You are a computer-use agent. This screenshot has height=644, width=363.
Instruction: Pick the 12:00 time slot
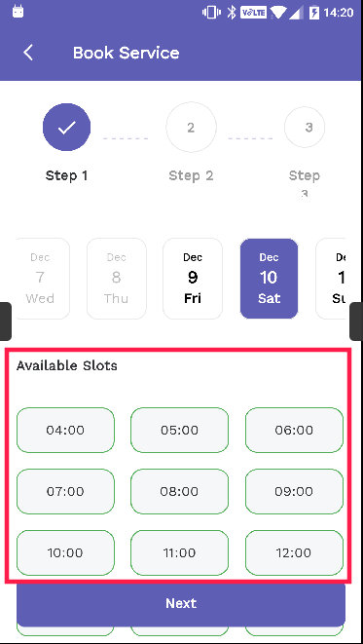click(294, 552)
